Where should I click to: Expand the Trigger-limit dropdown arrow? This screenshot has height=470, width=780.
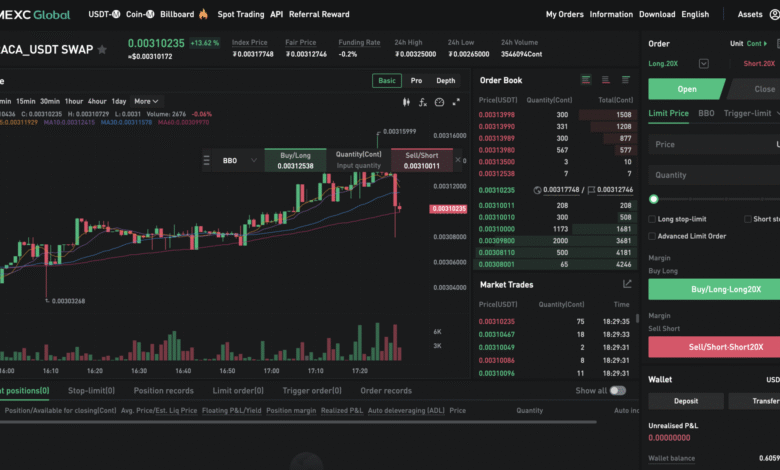click(x=778, y=113)
